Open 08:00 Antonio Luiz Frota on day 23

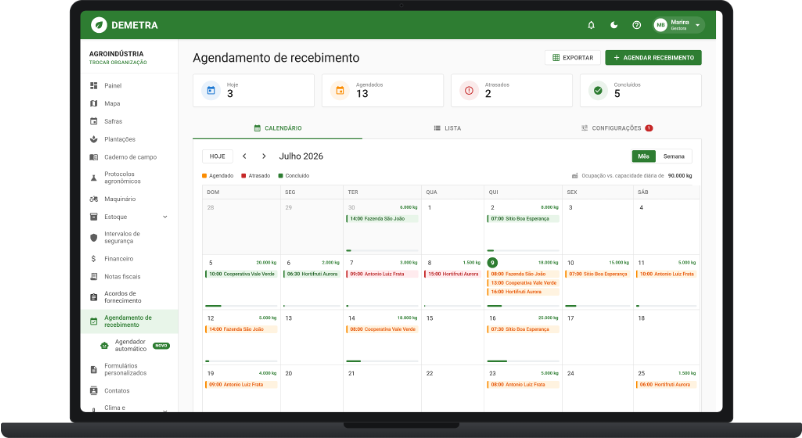pyautogui.click(x=523, y=384)
